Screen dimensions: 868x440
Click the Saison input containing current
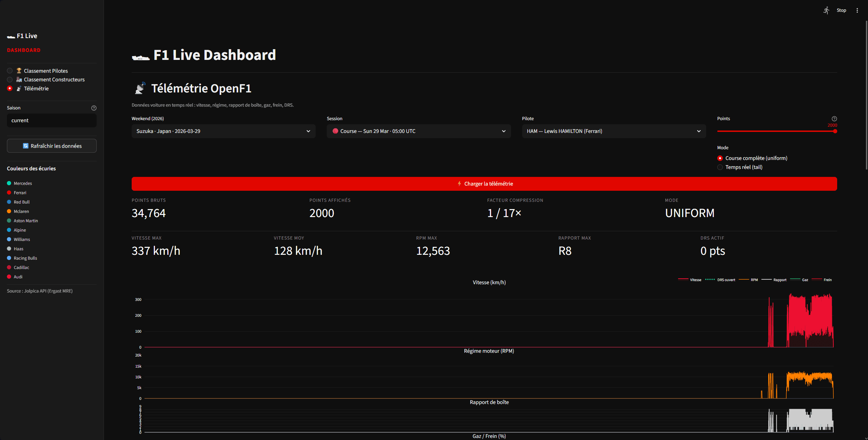point(51,120)
